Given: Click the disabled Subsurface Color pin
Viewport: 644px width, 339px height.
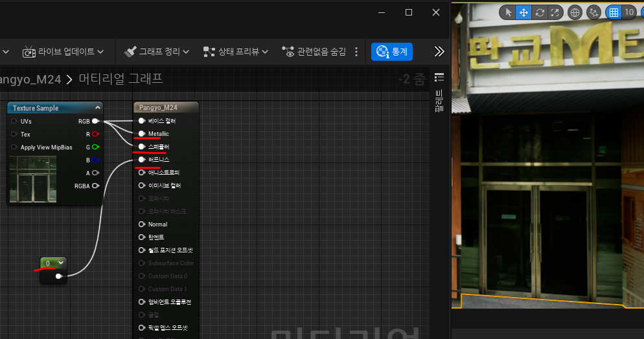Looking at the screenshot, I should coord(142,263).
